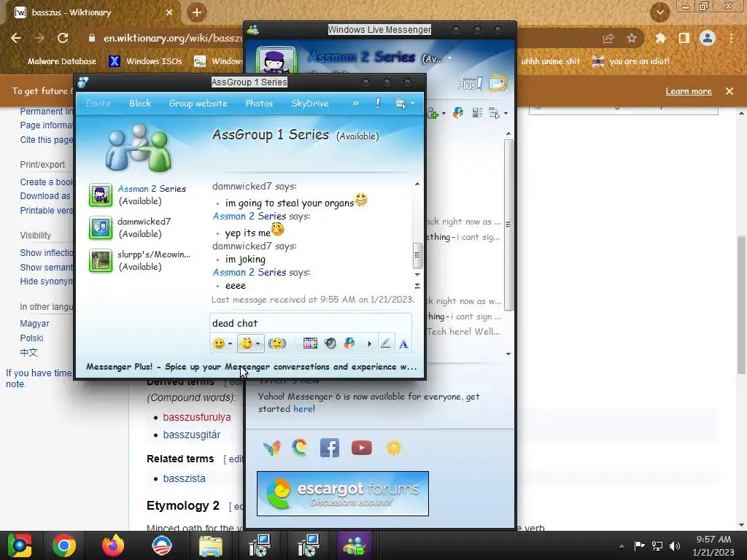The width and height of the screenshot is (747, 560).
Task: Open SkyDrive in AssGroup toolbar
Action: tap(310, 104)
